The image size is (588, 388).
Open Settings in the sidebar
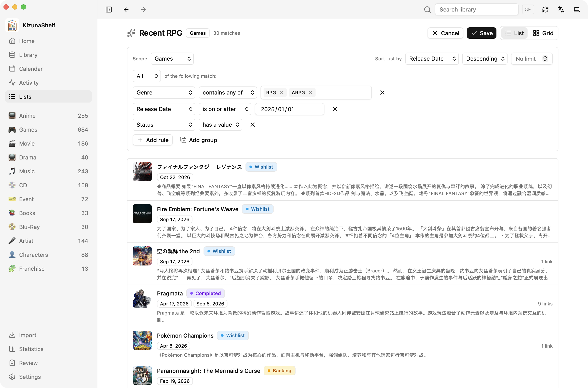click(x=48, y=377)
